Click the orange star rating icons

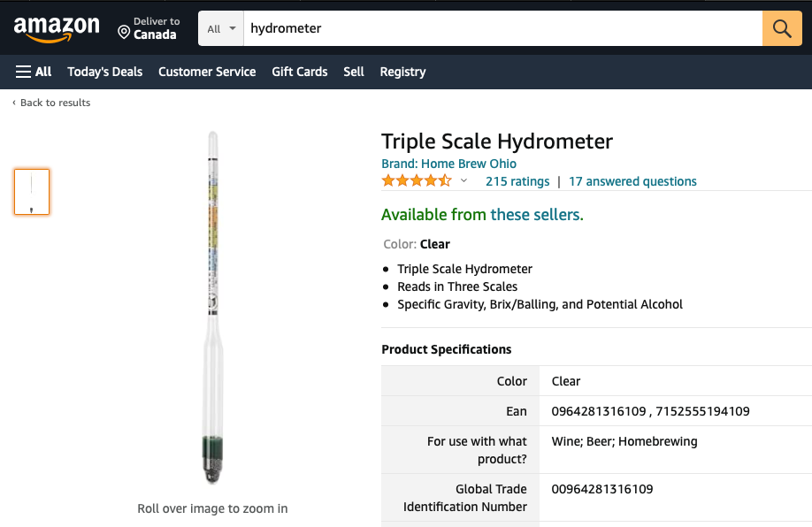(x=416, y=180)
